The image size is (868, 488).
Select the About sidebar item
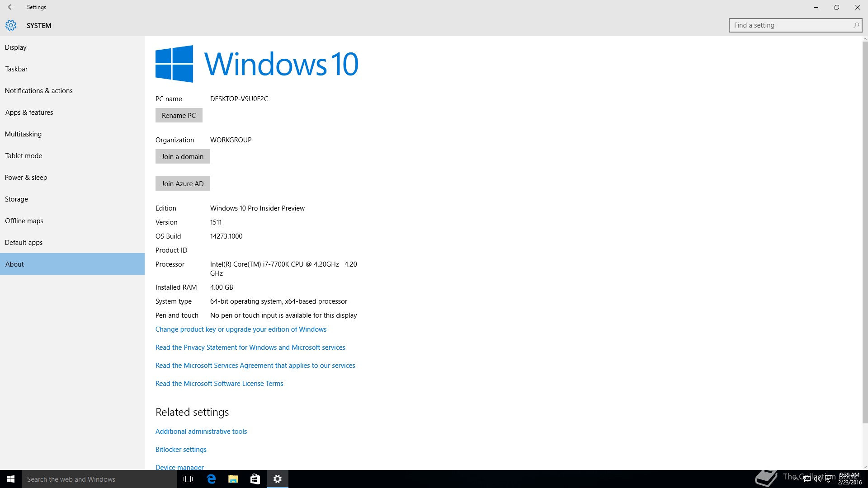pos(72,264)
